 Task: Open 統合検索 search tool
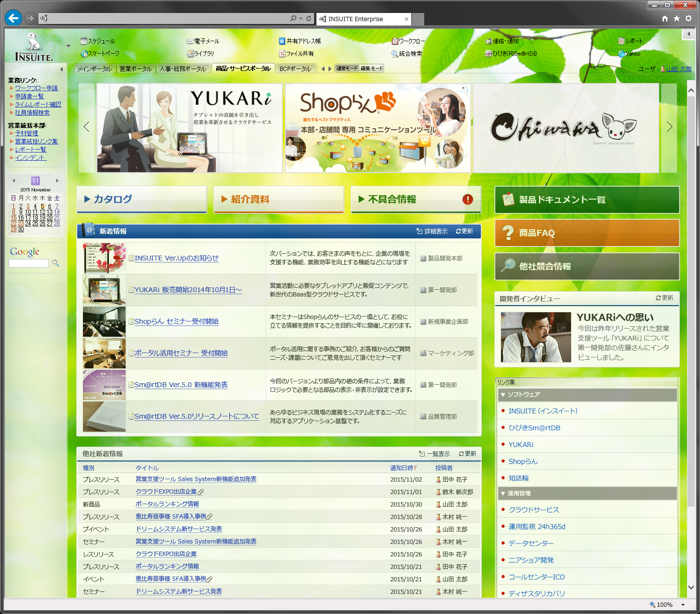[407, 54]
